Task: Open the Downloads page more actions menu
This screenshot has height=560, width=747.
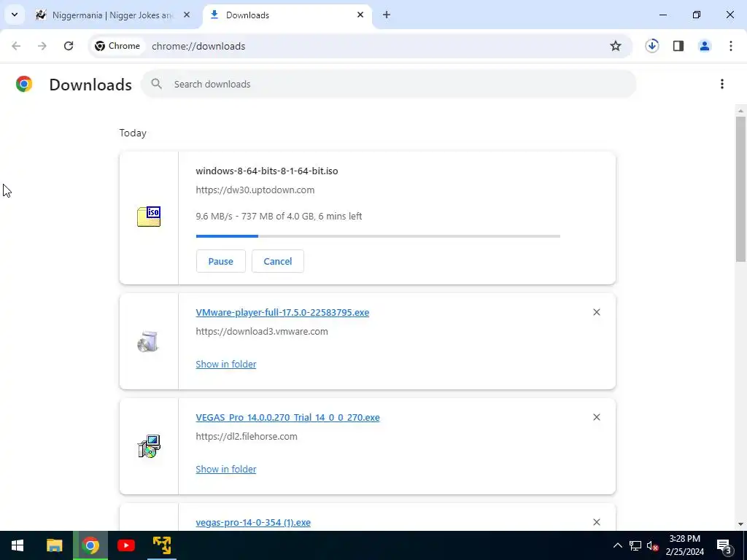Action: click(722, 84)
